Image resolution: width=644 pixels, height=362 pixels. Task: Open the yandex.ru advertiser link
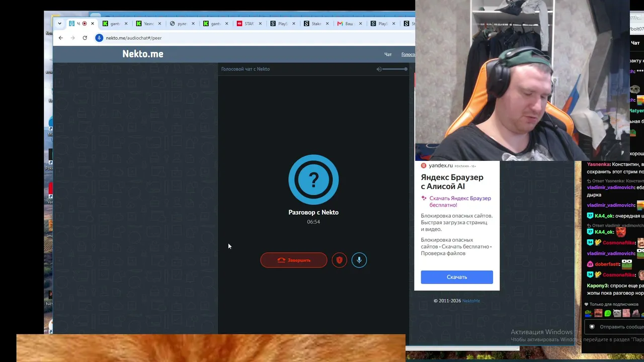(x=440, y=165)
